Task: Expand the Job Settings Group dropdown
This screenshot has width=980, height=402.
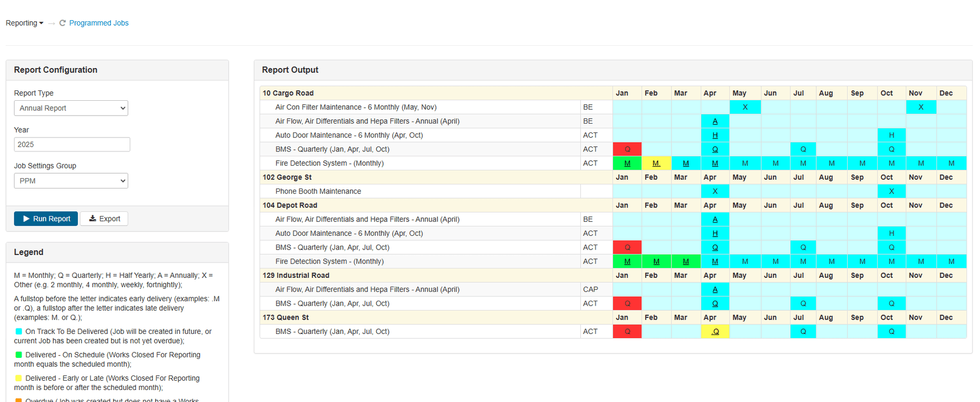Action: 71,181
